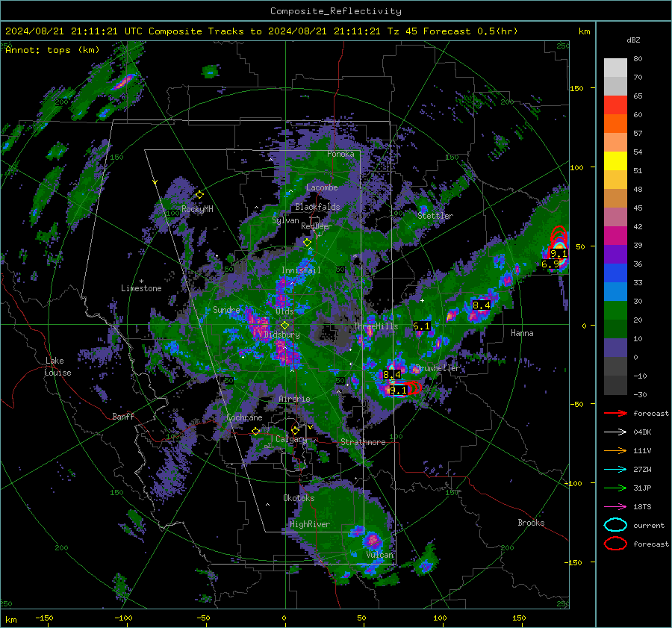Click the -30 dBZ legend value
The height and width of the screenshot is (628, 672).
point(640,394)
